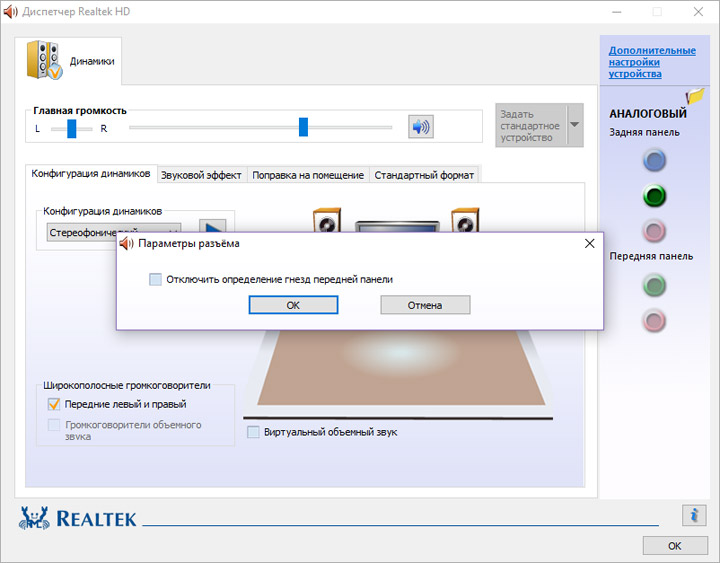Click the main volume slider handle
720x563 pixels.
pyautogui.click(x=304, y=127)
